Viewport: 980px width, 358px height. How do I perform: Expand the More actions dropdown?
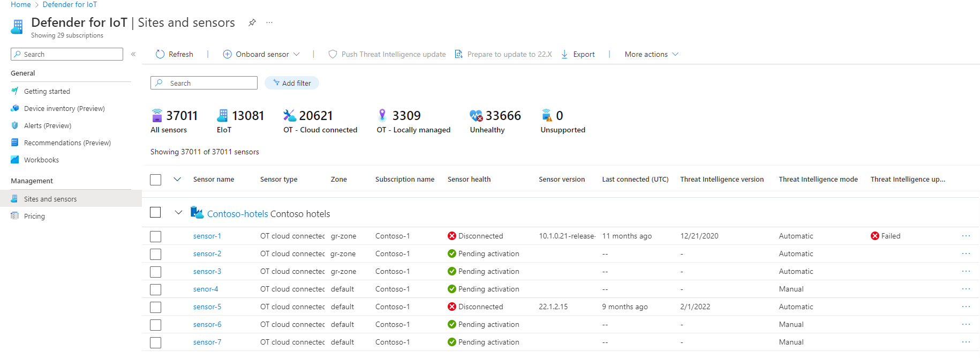click(x=651, y=54)
